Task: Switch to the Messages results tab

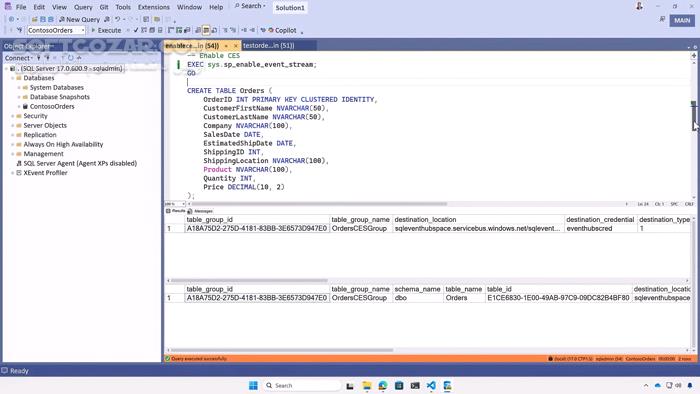Action: coord(200,211)
